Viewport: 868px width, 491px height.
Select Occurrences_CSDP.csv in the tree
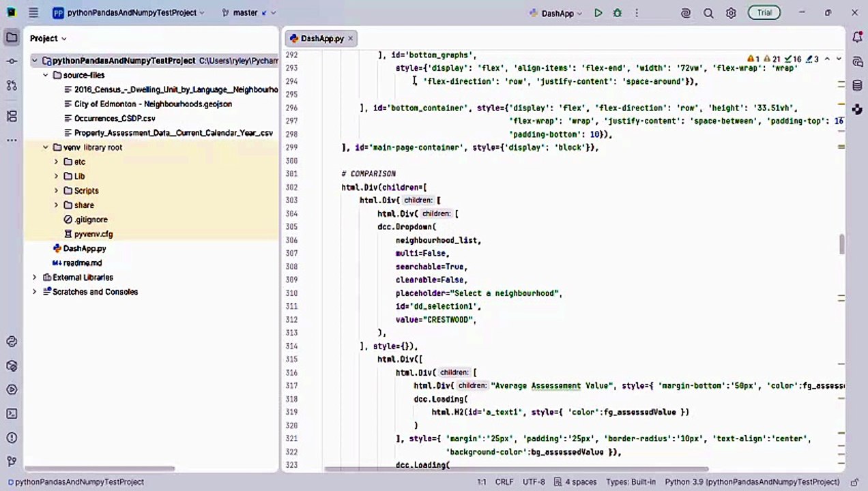point(109,119)
